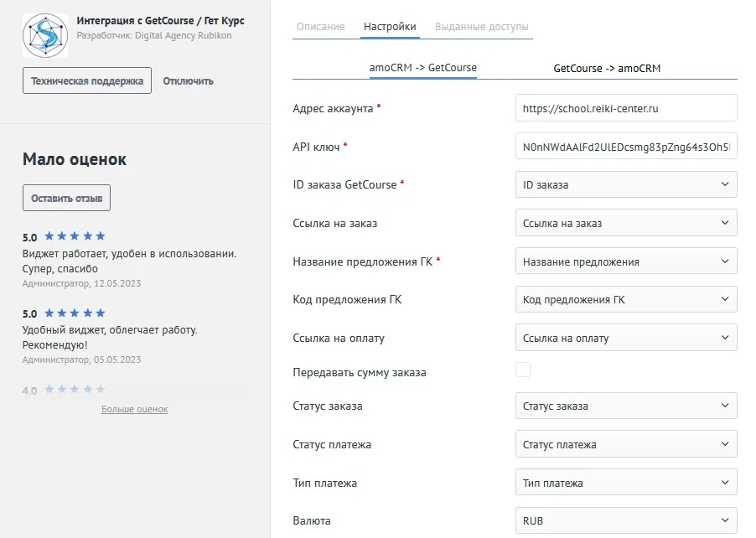Click a star in the 5.0 rating row
Image resolution: width=756 pixels, height=538 pixels.
pyautogui.click(x=74, y=236)
